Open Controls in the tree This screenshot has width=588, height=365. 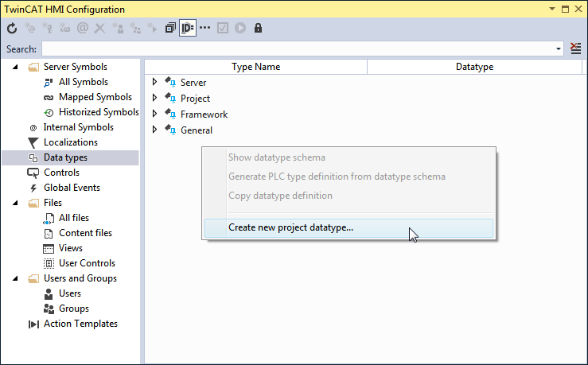coord(61,173)
